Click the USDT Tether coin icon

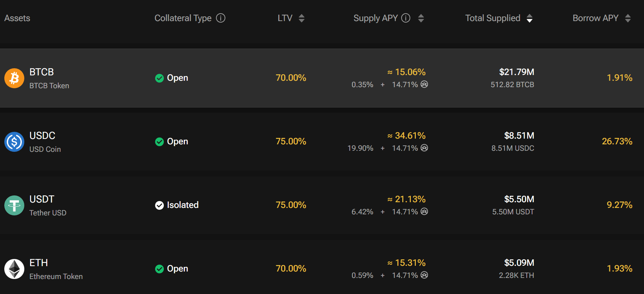(14, 205)
